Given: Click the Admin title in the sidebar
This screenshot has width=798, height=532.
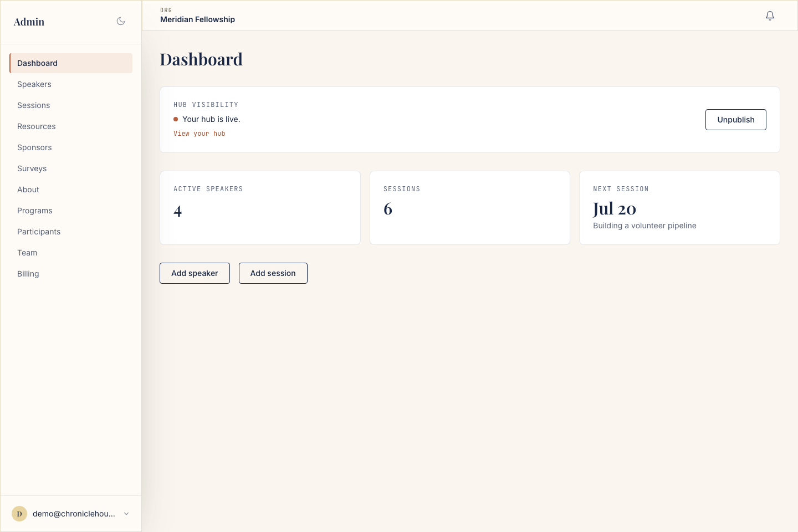Looking at the screenshot, I should point(29,22).
